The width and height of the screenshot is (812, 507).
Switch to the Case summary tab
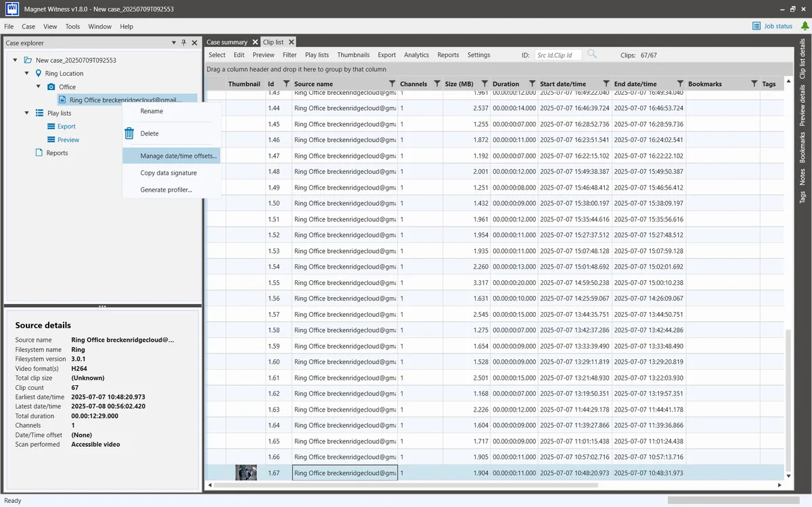[227, 42]
